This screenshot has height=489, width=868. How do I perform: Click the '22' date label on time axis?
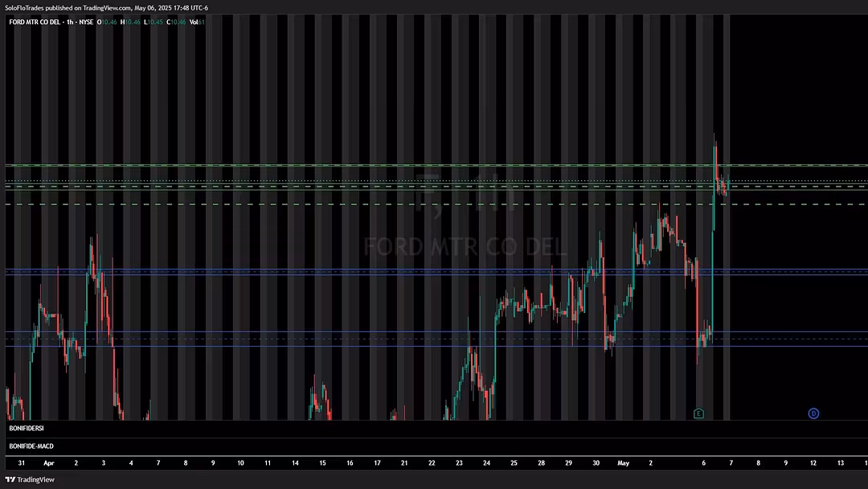(432, 463)
